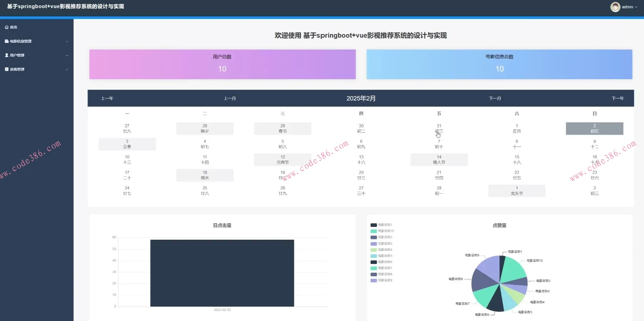Select the date 20 廿三
644x321 pixels.
click(361, 175)
